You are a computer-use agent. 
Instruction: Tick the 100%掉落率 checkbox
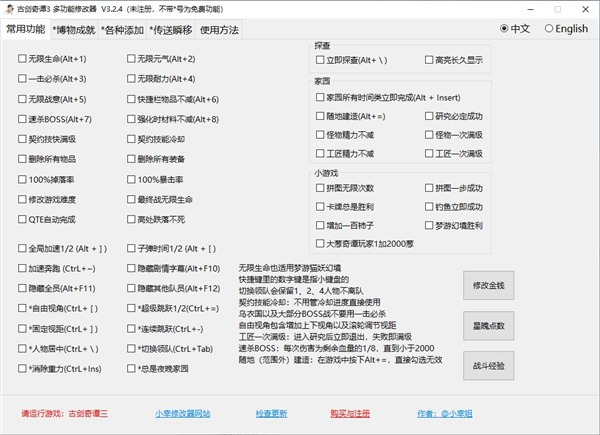pyautogui.click(x=23, y=178)
